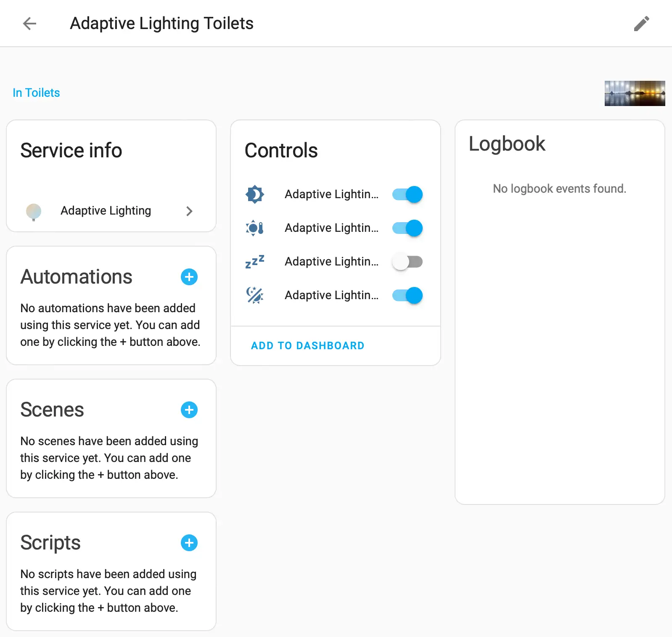Screen dimensions: 672x637
Task: Click the Scripts plus icon
Action: coord(189,543)
